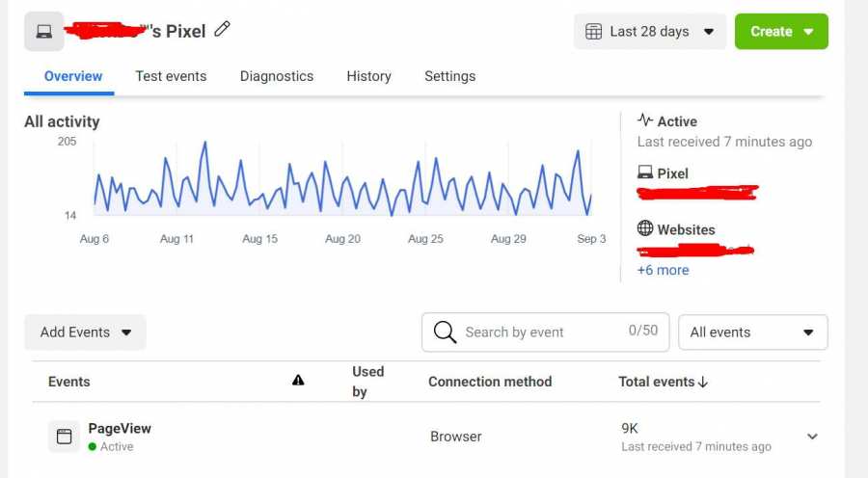Image resolution: width=868 pixels, height=478 pixels.
Task: Click the +6 more websites link
Action: tap(663, 270)
